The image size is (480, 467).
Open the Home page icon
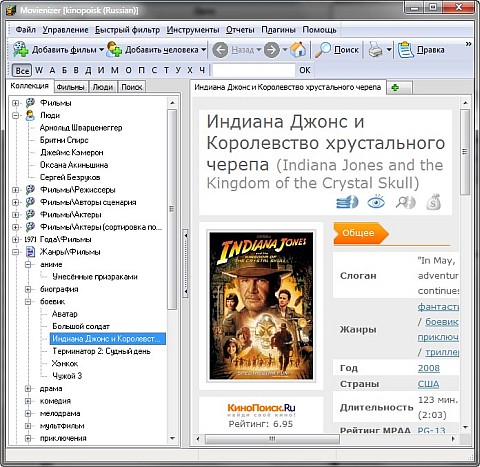click(298, 49)
